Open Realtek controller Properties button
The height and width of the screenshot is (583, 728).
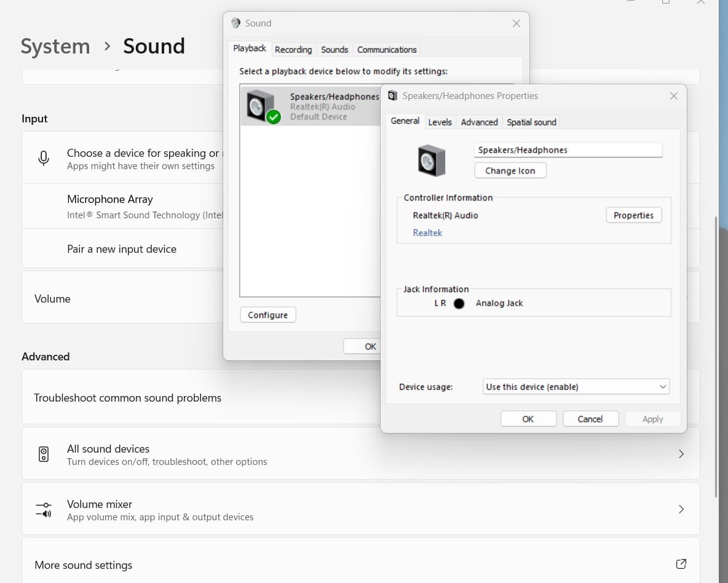633,215
